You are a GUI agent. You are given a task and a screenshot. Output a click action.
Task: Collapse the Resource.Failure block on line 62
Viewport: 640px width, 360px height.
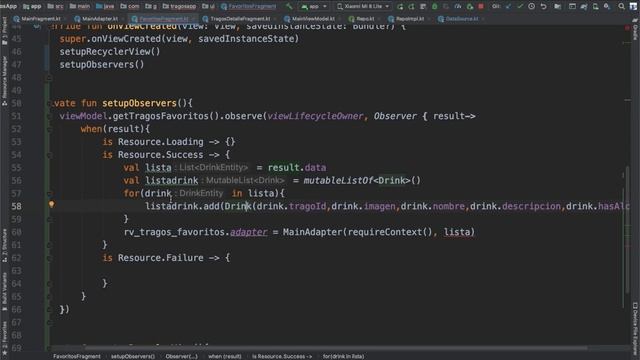pyautogui.click(x=49, y=258)
